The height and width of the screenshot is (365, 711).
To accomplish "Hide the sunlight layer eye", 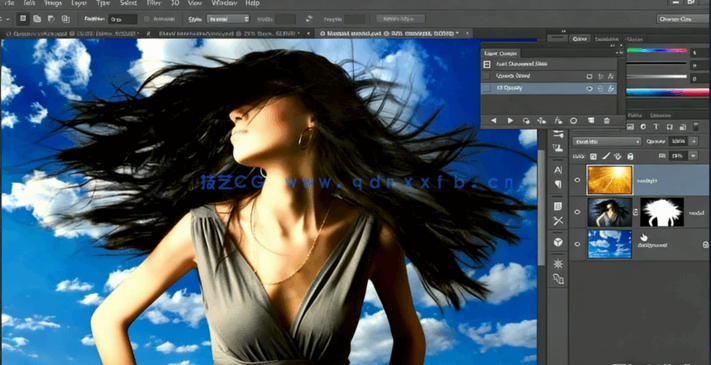I will (577, 180).
